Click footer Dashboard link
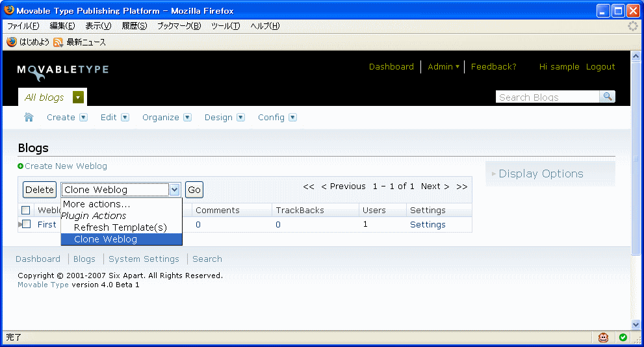 38,259
